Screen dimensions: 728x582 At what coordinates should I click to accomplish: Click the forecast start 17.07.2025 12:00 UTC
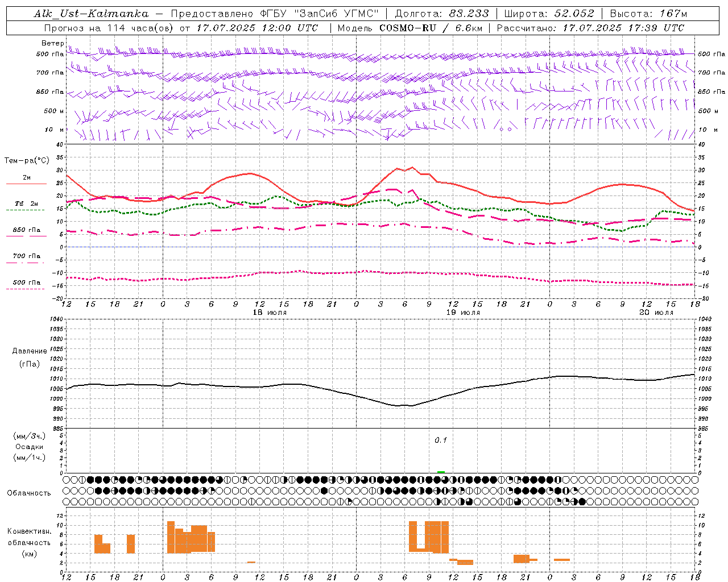tap(258, 28)
